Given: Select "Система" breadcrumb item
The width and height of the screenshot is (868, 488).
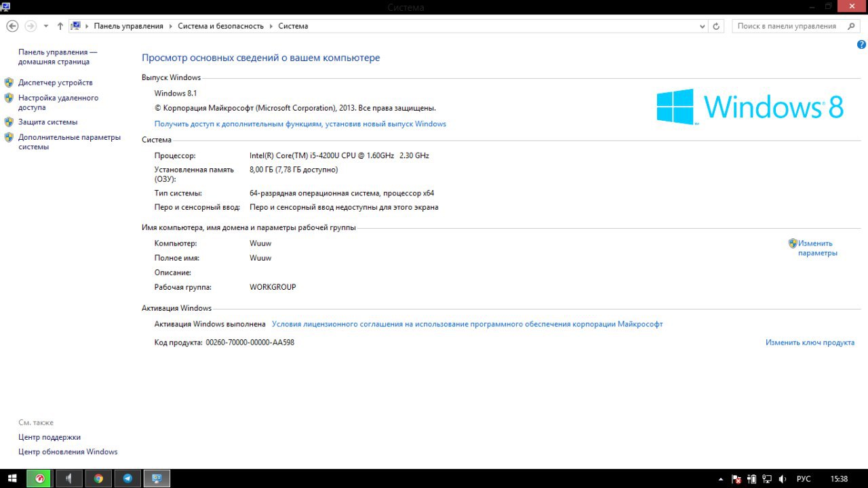Looking at the screenshot, I should 293,26.
